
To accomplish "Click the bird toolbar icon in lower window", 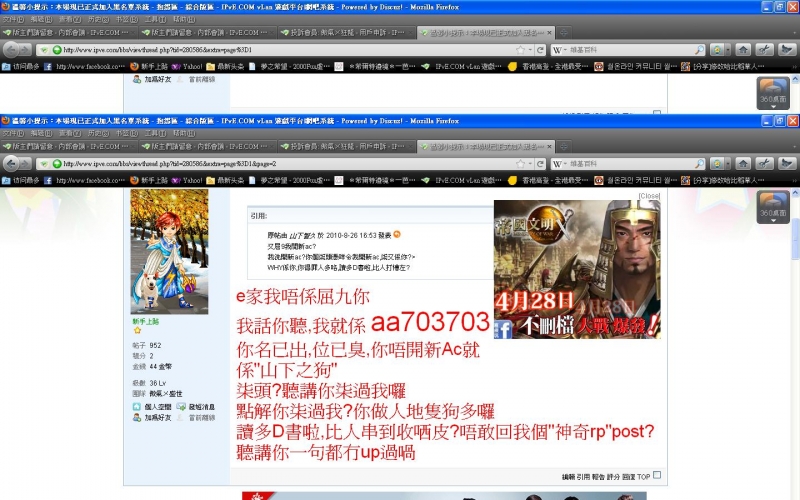I will click(786, 163).
